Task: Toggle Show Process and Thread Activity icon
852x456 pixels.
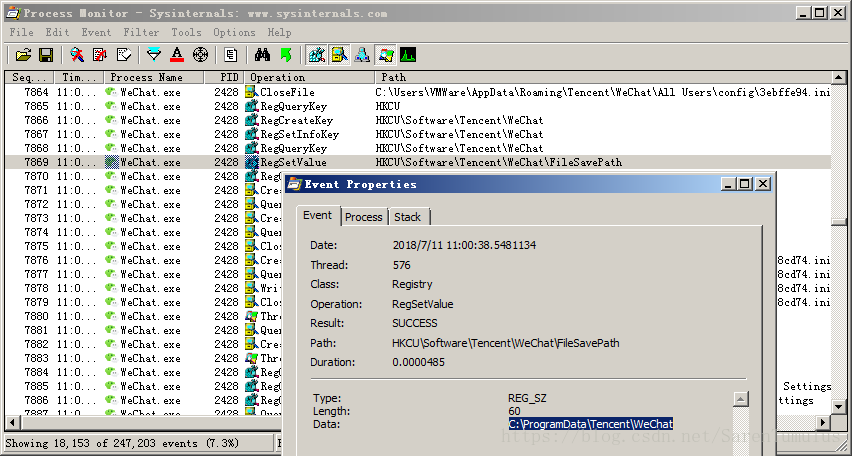Action: (x=386, y=54)
